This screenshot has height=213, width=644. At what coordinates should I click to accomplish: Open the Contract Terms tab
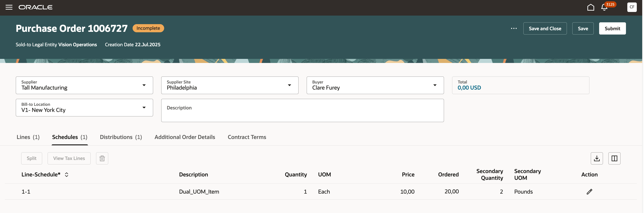(247, 137)
